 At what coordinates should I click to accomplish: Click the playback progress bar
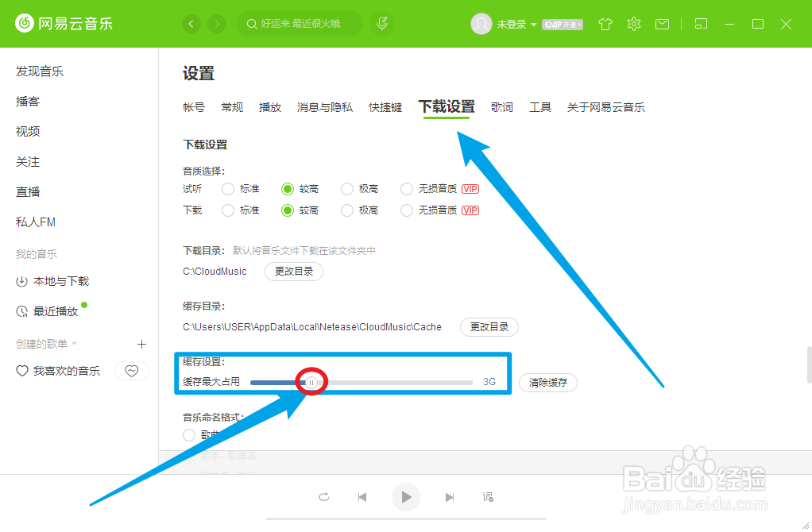[x=406, y=519]
